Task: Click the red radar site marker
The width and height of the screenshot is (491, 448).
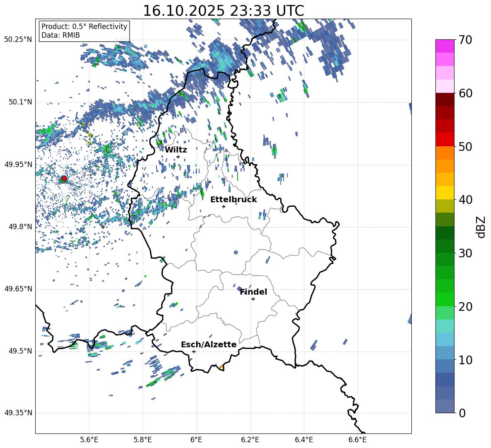Action: [64, 179]
